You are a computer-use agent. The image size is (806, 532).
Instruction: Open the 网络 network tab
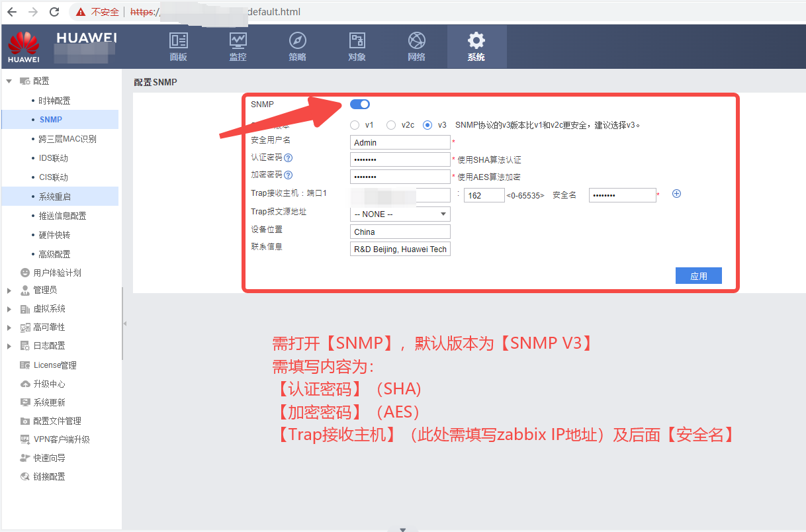(417, 46)
